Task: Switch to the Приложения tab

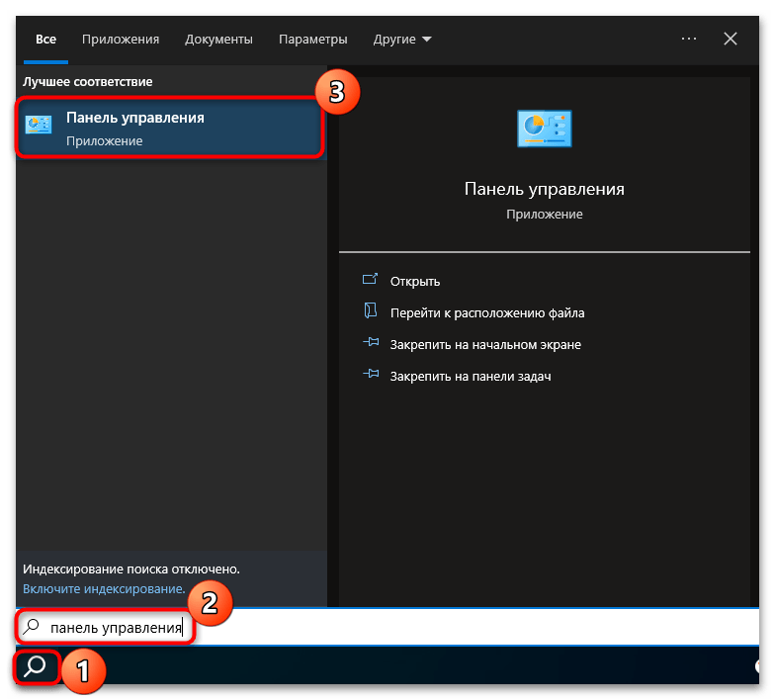Action: (x=121, y=40)
